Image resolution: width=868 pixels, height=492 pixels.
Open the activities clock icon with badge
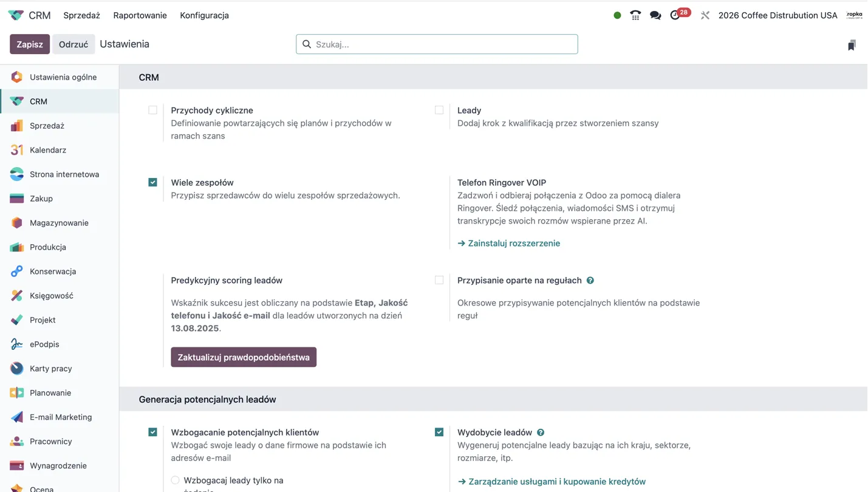(x=675, y=15)
